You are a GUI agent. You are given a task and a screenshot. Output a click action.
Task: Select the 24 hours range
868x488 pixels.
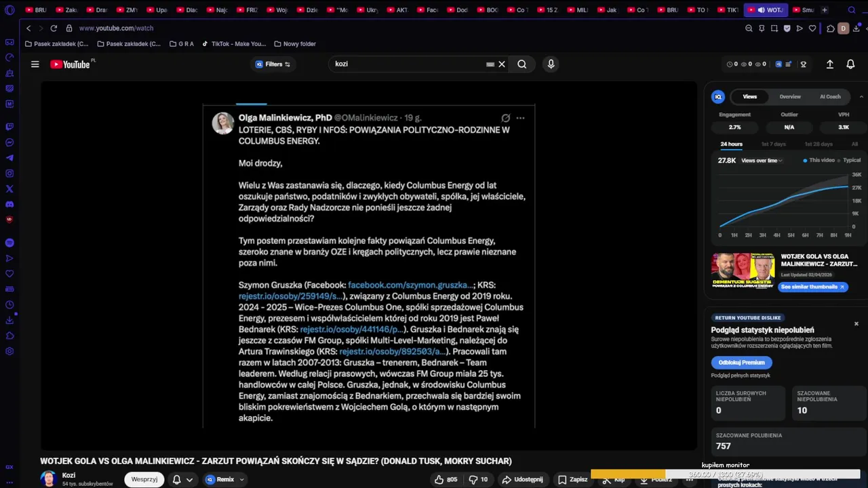coord(731,144)
